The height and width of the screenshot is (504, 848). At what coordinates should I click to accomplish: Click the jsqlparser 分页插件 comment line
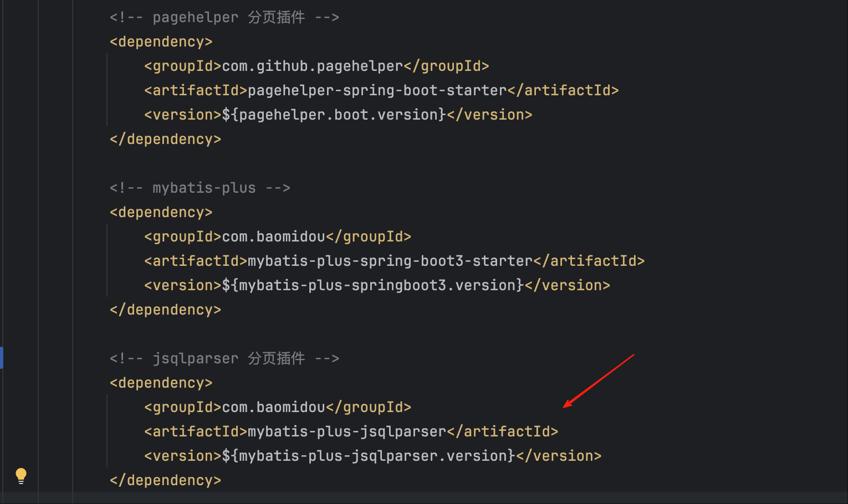coord(224,359)
